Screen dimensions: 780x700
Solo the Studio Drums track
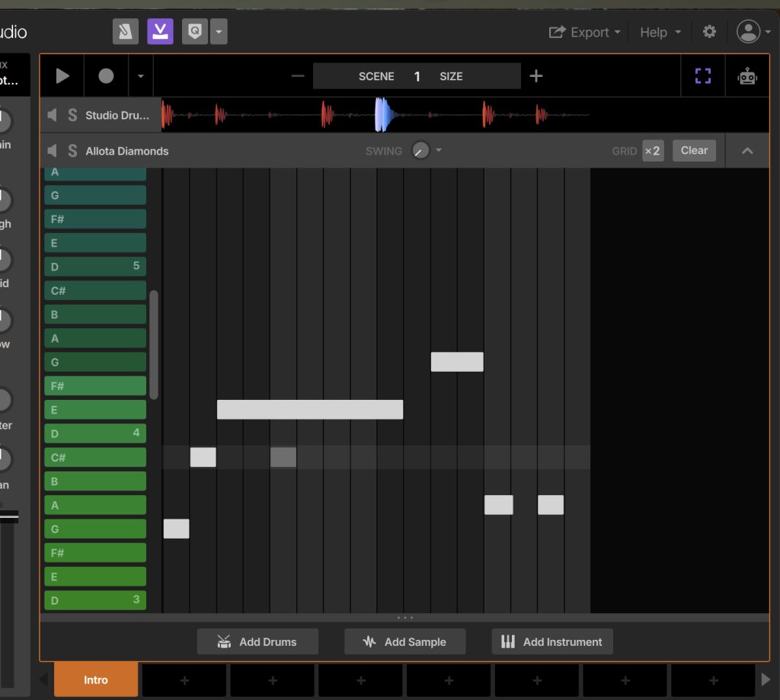(x=72, y=115)
